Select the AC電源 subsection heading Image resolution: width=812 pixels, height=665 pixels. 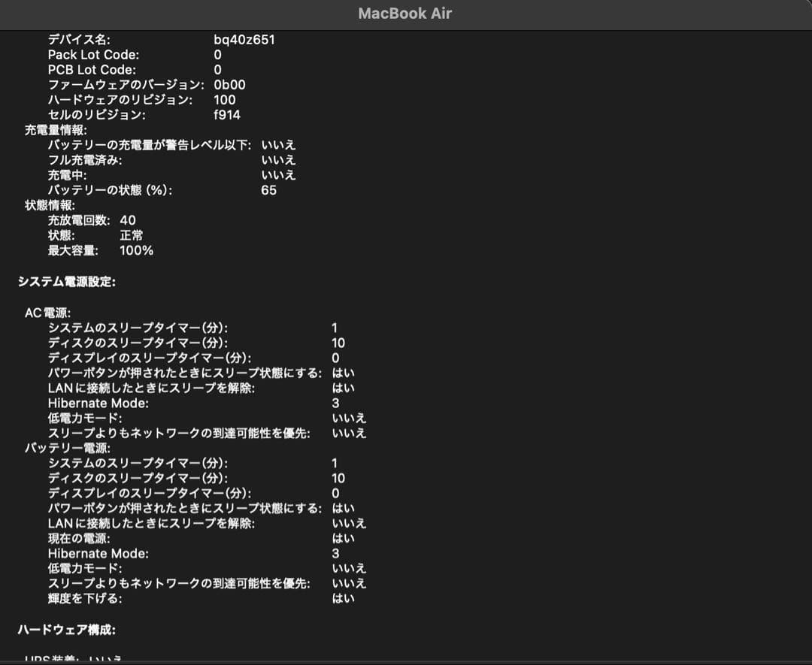47,313
